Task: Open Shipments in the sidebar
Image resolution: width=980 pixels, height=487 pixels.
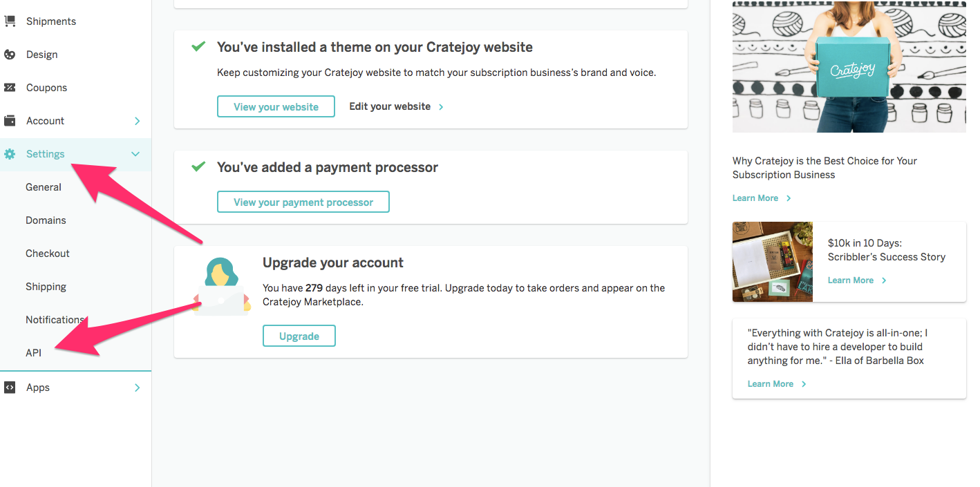Action: pos(51,21)
